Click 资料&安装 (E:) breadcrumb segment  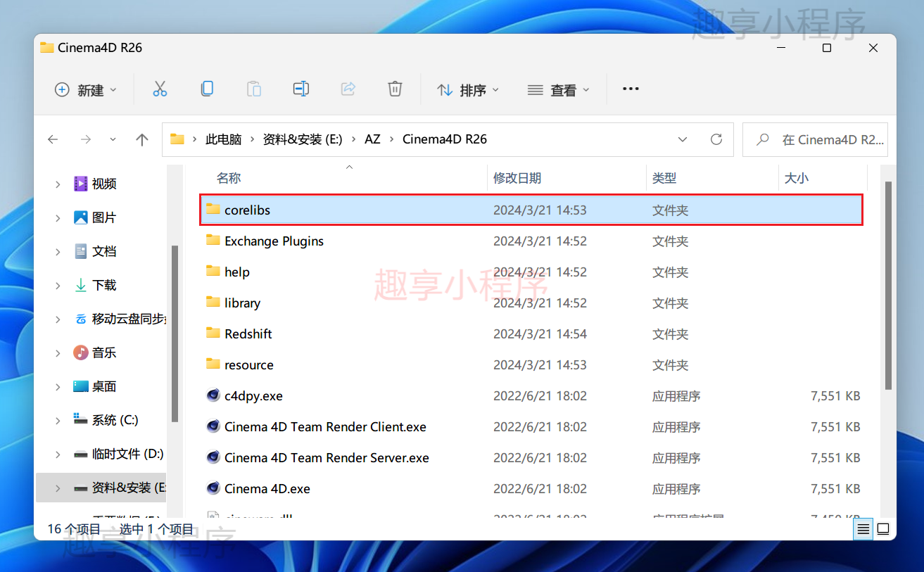[x=303, y=139]
